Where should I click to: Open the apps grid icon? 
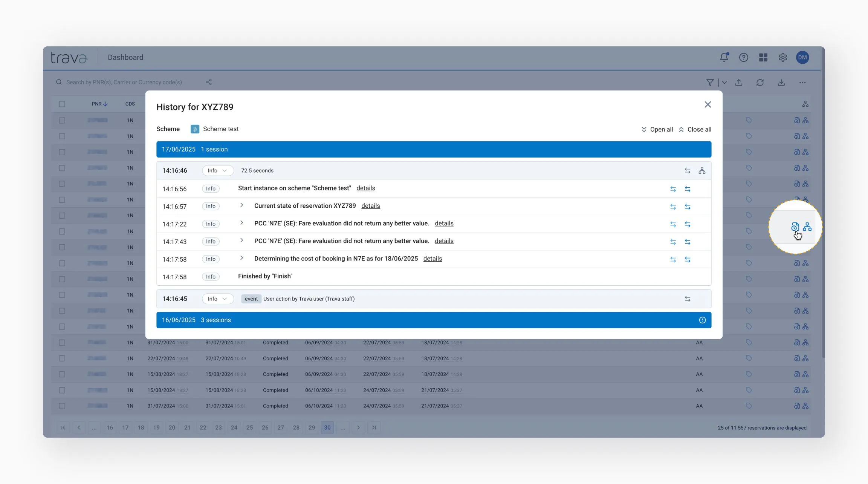coord(763,57)
